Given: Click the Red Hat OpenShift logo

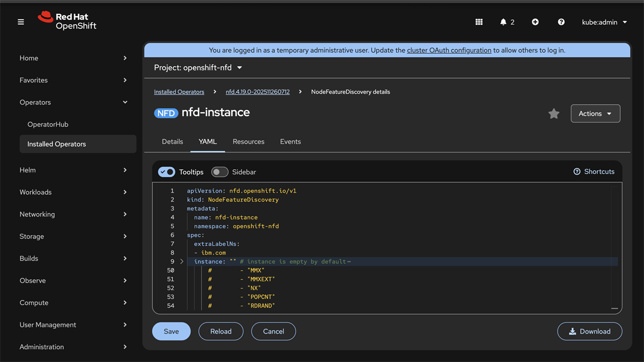Looking at the screenshot, I should pos(67,21).
